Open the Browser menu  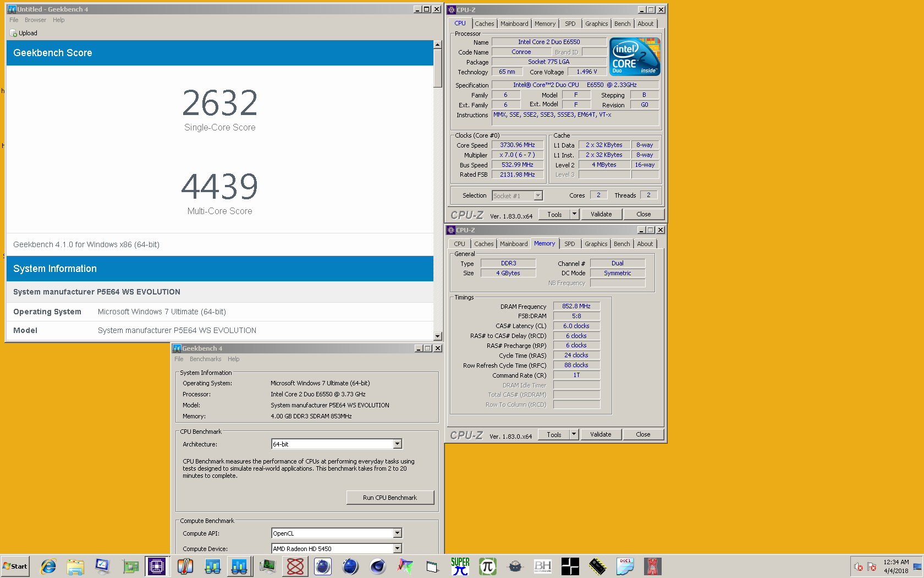(35, 20)
